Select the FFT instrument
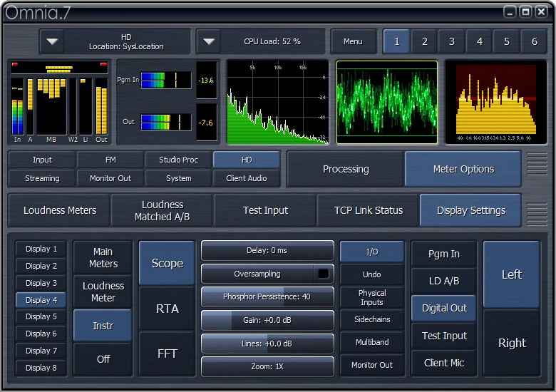 point(168,354)
